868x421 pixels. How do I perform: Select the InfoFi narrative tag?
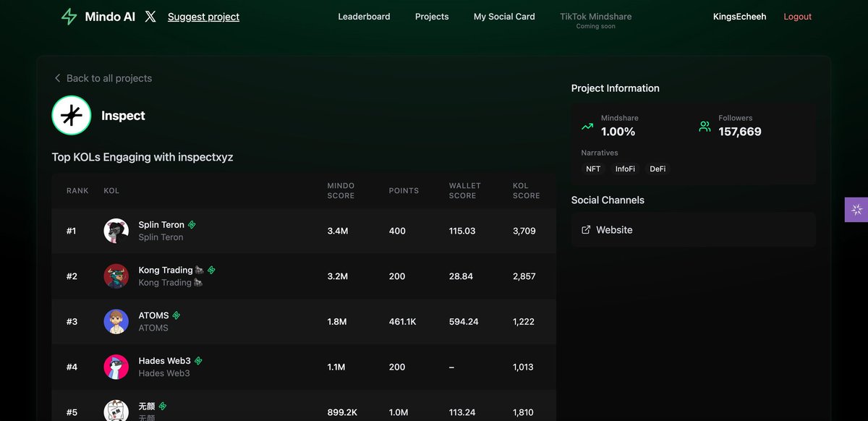[x=625, y=169]
